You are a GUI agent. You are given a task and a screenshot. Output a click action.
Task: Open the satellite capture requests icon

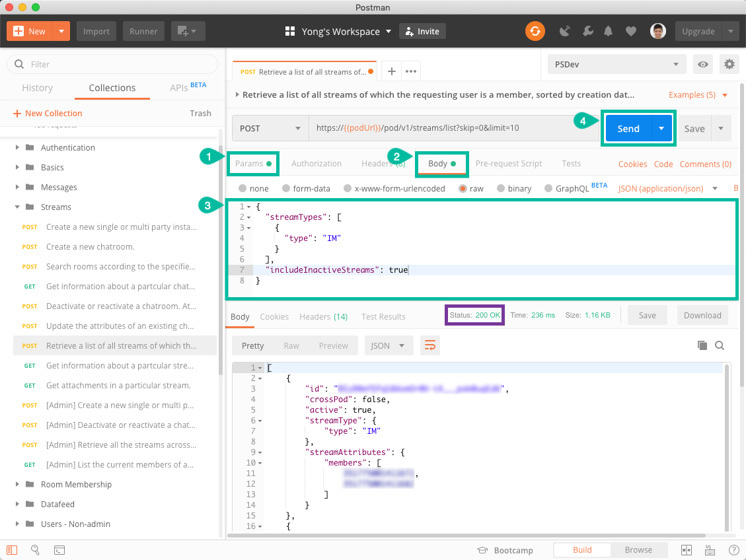coord(565,32)
